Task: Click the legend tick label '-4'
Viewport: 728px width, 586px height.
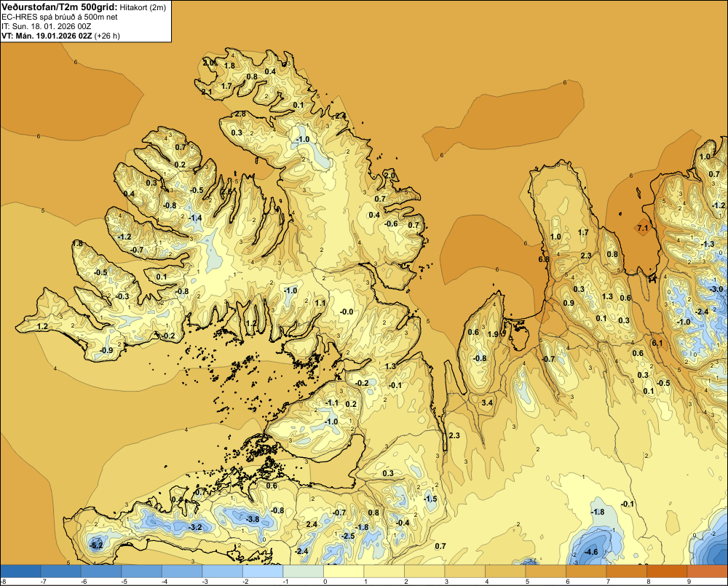Action: [165, 582]
